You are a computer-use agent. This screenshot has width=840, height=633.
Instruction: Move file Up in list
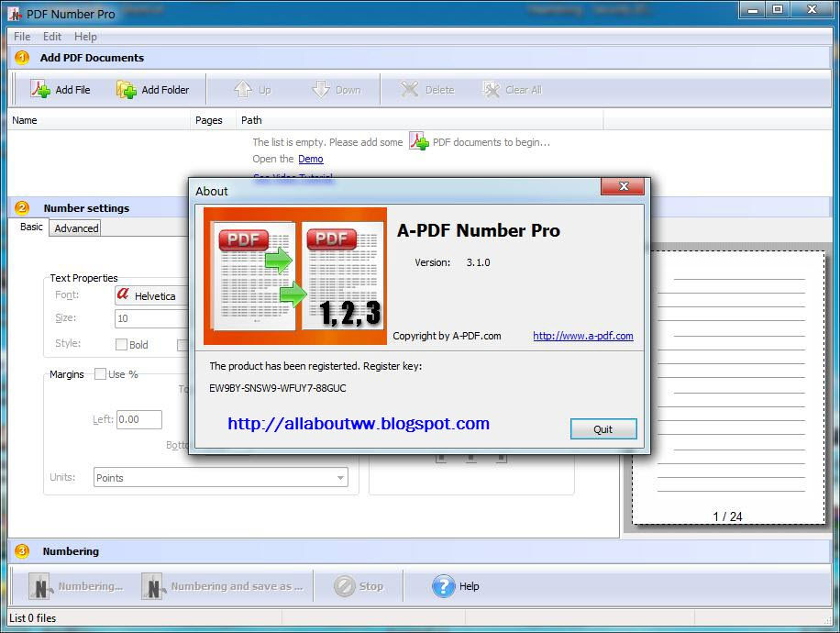[252, 90]
